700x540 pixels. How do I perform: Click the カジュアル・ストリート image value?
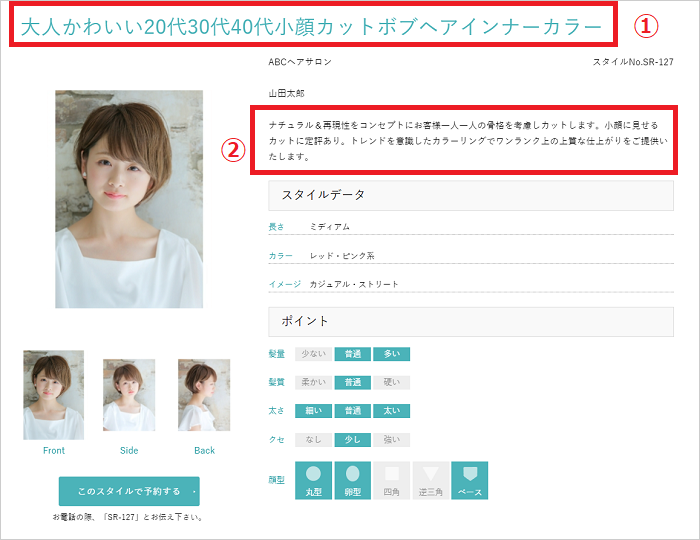[x=354, y=284]
